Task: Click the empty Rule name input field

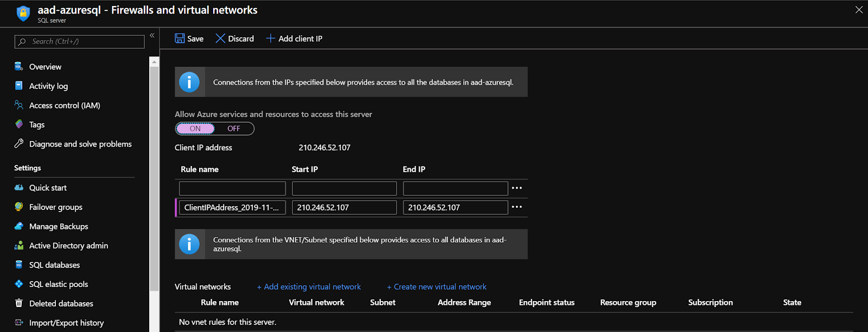Action: (x=232, y=188)
